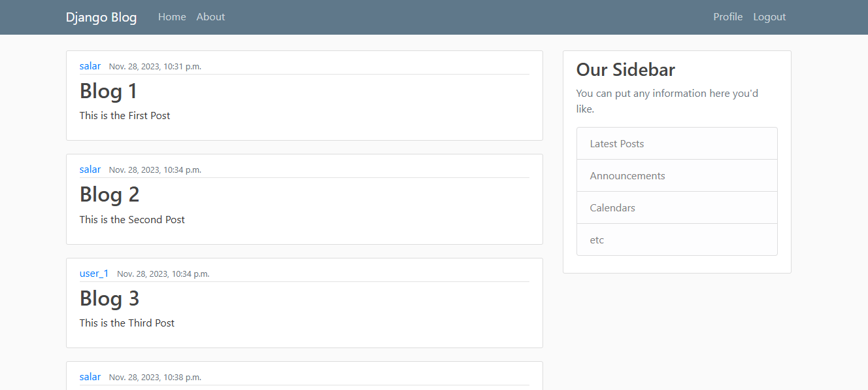
Task: Click the Our Sidebar heading
Action: tap(625, 69)
